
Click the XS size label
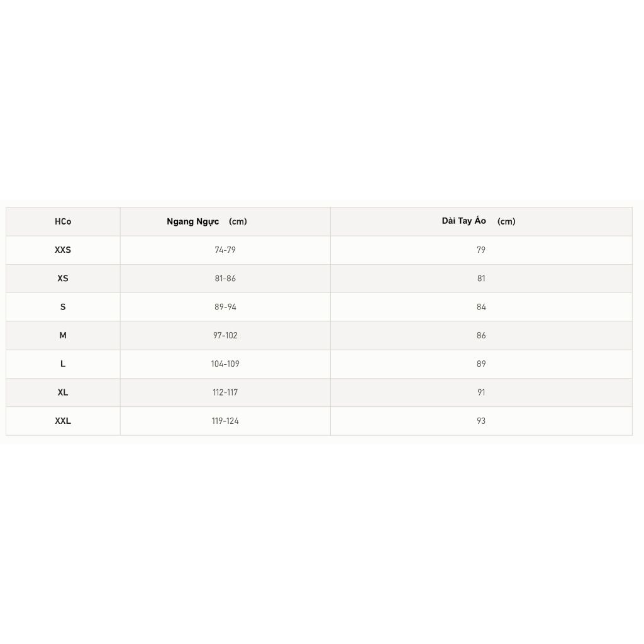pyautogui.click(x=63, y=279)
